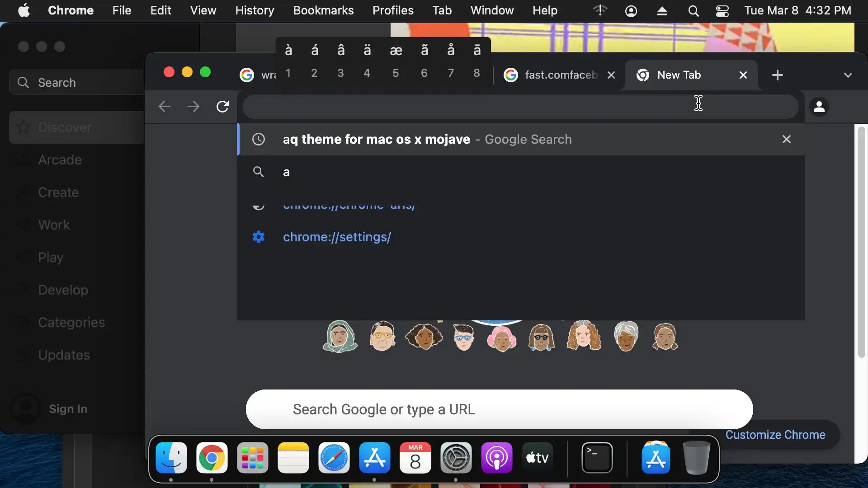Screen dimensions: 868x488
Task: Click the Chrome reload page icon
Action: [222, 107]
